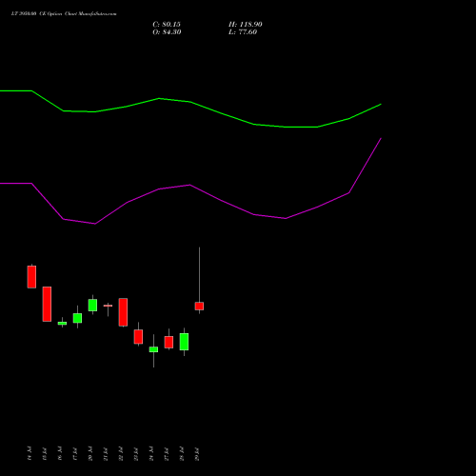Image resolution: width=476 pixels, height=476 pixels.
Task: Select the purple lower band line
Action: 190,186
